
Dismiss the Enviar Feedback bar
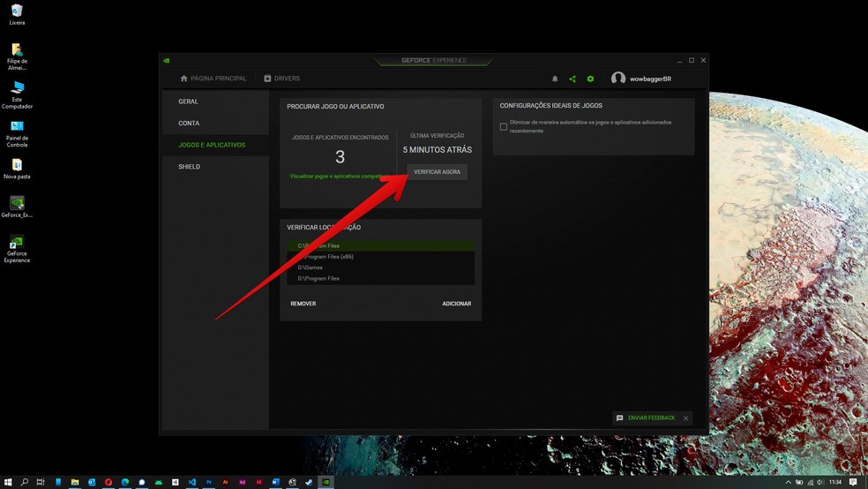[x=685, y=418]
